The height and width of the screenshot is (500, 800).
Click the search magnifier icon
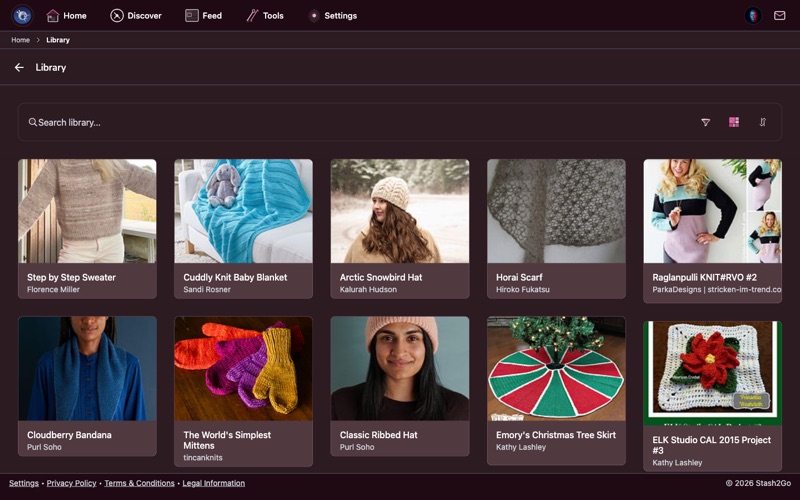[x=33, y=122]
